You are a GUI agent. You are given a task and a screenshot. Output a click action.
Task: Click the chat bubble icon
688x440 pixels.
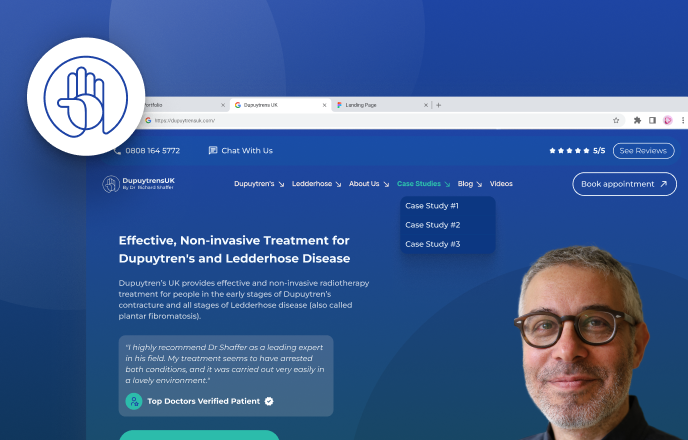(x=213, y=150)
